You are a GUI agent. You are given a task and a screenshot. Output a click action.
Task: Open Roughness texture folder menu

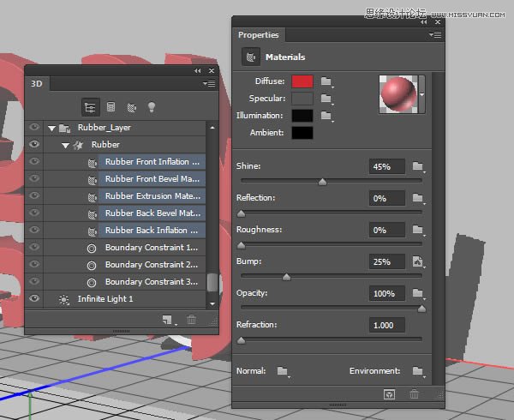pyautogui.click(x=418, y=230)
